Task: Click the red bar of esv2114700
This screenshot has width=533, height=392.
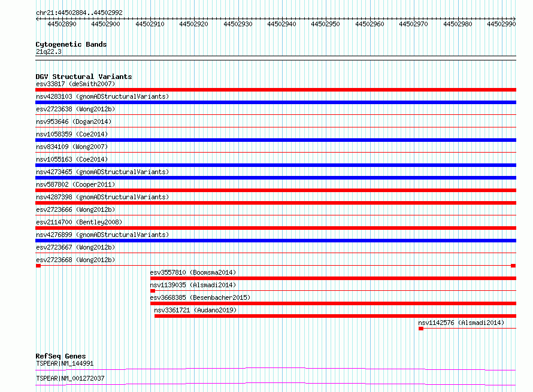Action: click(x=275, y=228)
